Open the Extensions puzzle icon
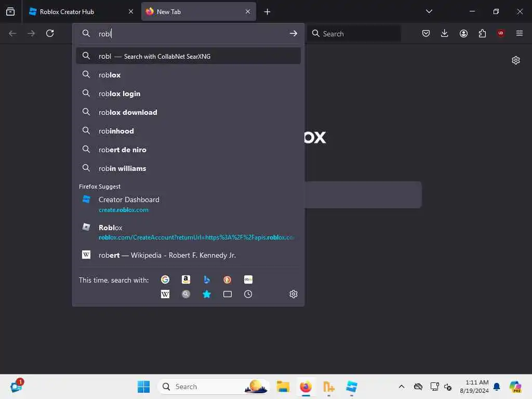Screen dimensions: 532x399 (482, 33)
